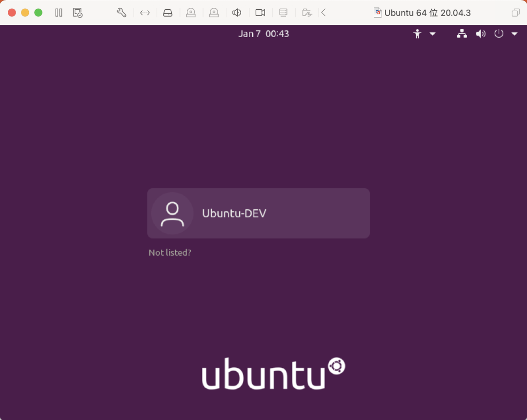
Task: Pause the virtual machine
Action: click(59, 13)
